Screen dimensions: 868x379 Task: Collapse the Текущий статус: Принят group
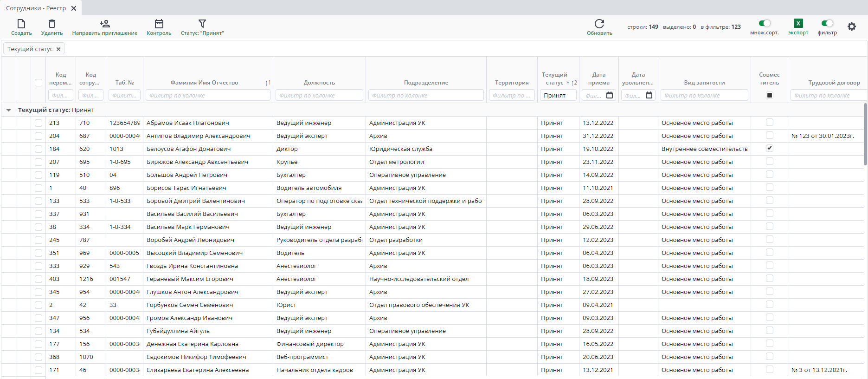click(8, 110)
